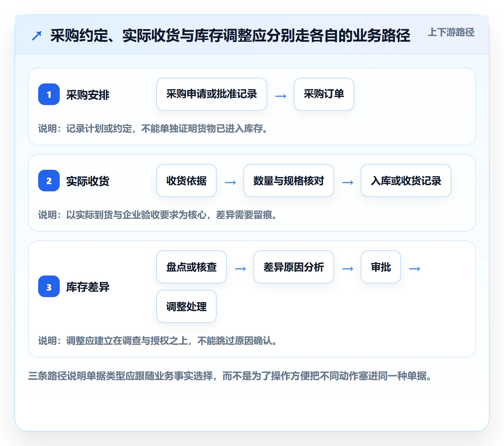
Task: Click the 采购申请或批准记录 step box
Action: coord(212,94)
